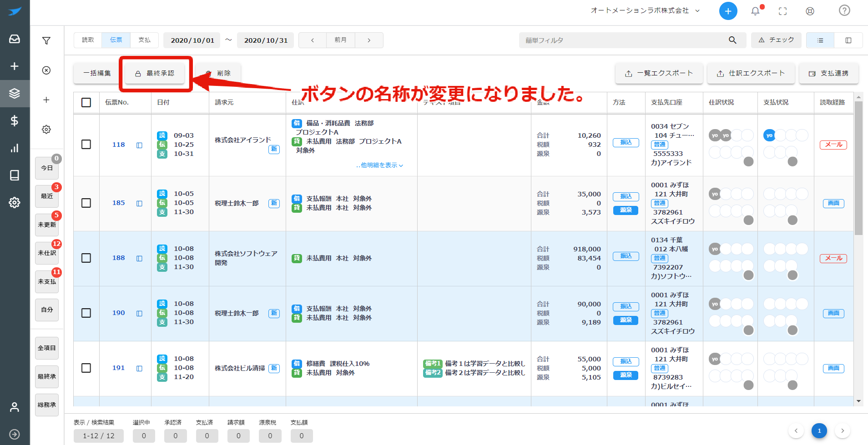Screen dimensions: 868x445
Task: Click the filter funnel icon
Action: (x=46, y=41)
